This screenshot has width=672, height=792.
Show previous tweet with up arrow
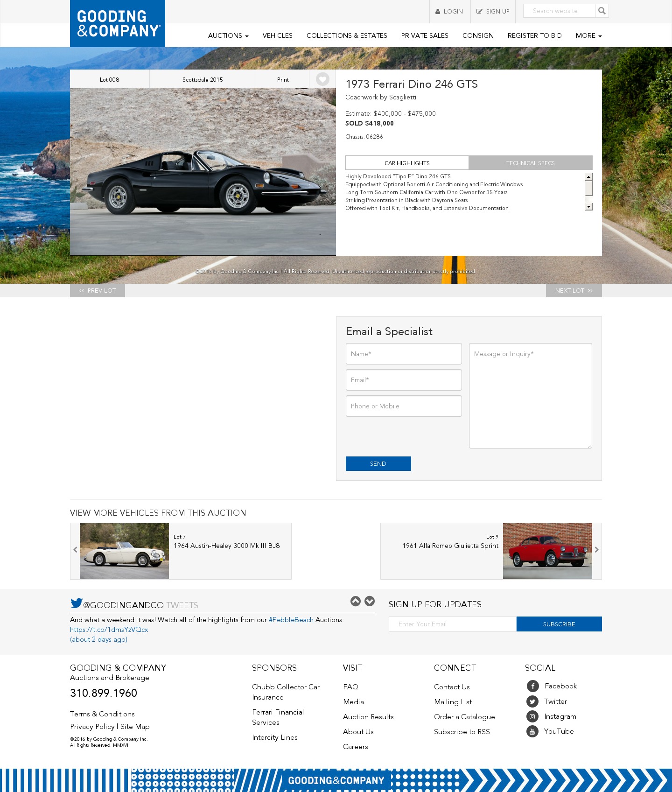click(x=356, y=601)
